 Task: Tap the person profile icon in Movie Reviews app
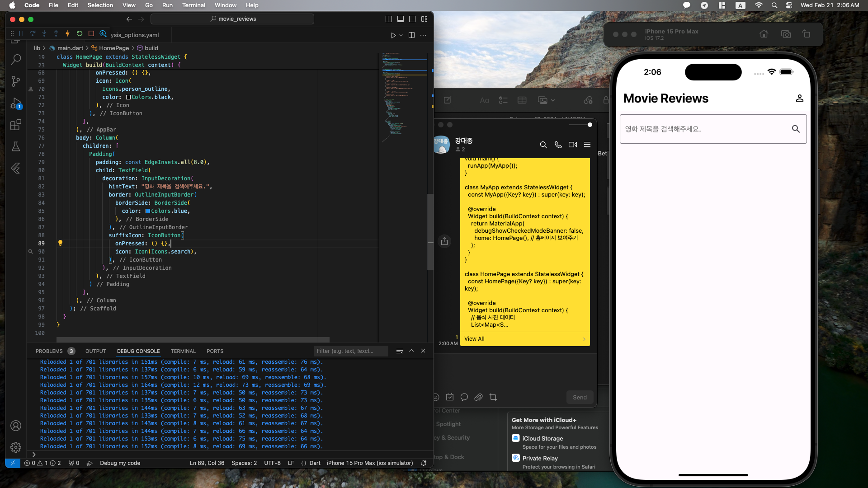799,98
